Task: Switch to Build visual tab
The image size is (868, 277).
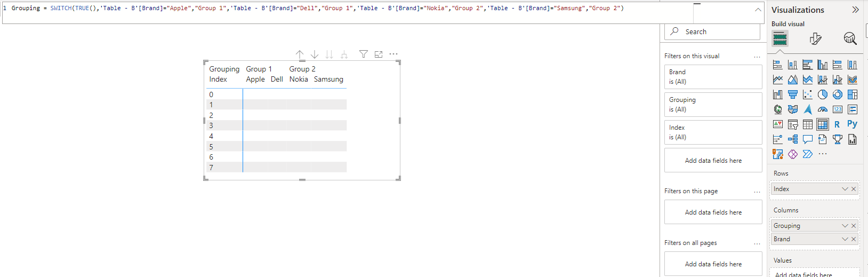Action: (x=780, y=38)
